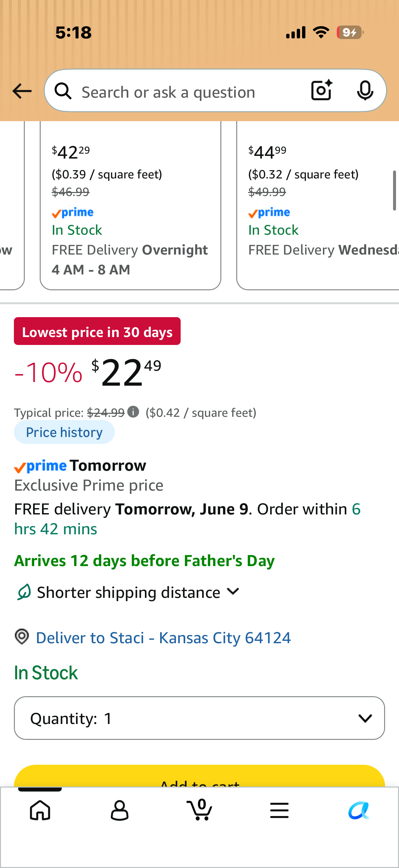The image size is (399, 868).
Task: Tap the delivery location pin icon
Action: [22, 637]
